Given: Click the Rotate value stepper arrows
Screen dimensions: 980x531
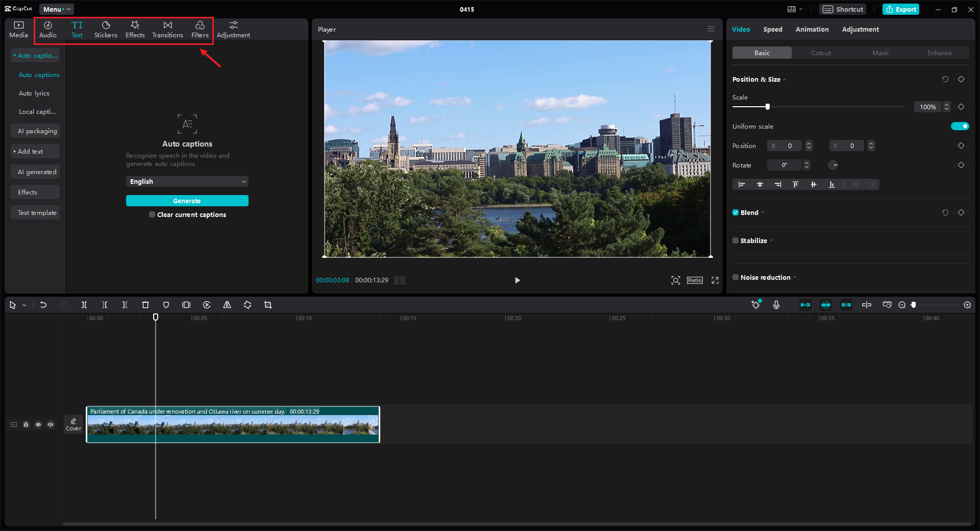Looking at the screenshot, I should point(807,165).
